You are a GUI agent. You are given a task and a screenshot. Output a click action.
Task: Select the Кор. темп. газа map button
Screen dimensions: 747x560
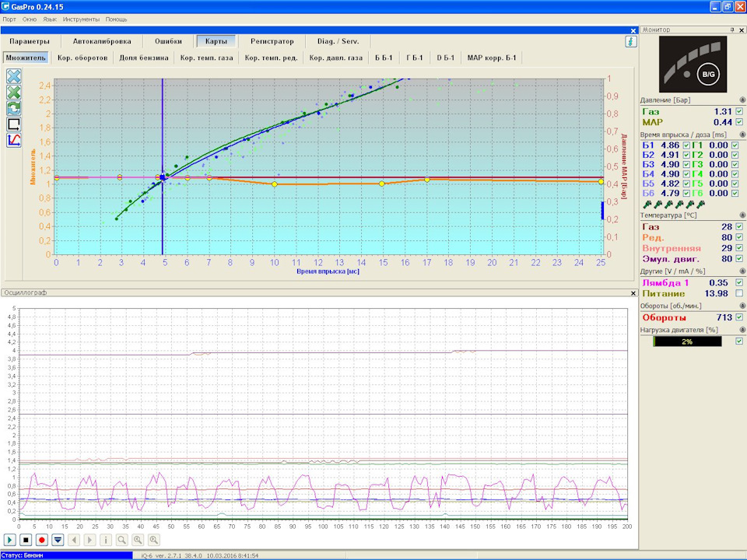click(206, 58)
